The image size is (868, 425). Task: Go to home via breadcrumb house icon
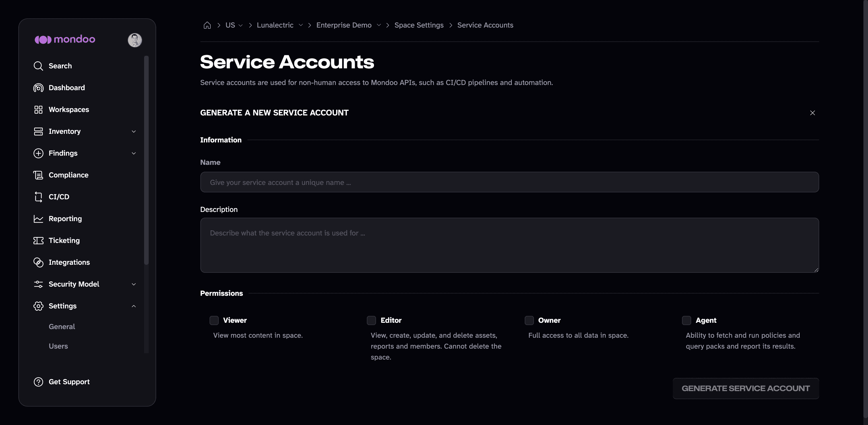click(207, 25)
